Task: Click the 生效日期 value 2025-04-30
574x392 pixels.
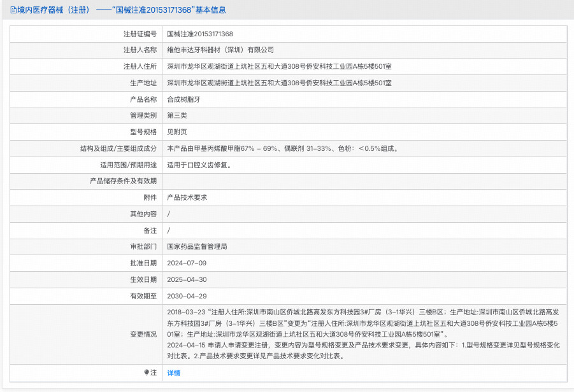Action: 186,279
